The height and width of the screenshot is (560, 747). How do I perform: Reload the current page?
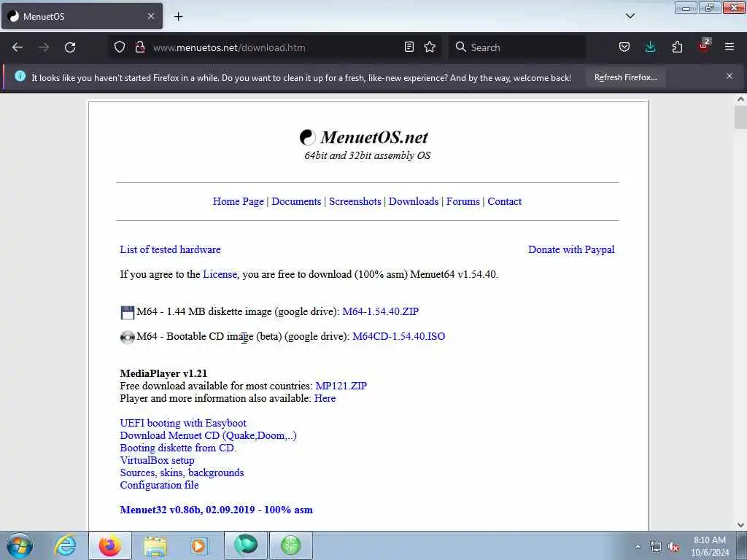coord(70,47)
